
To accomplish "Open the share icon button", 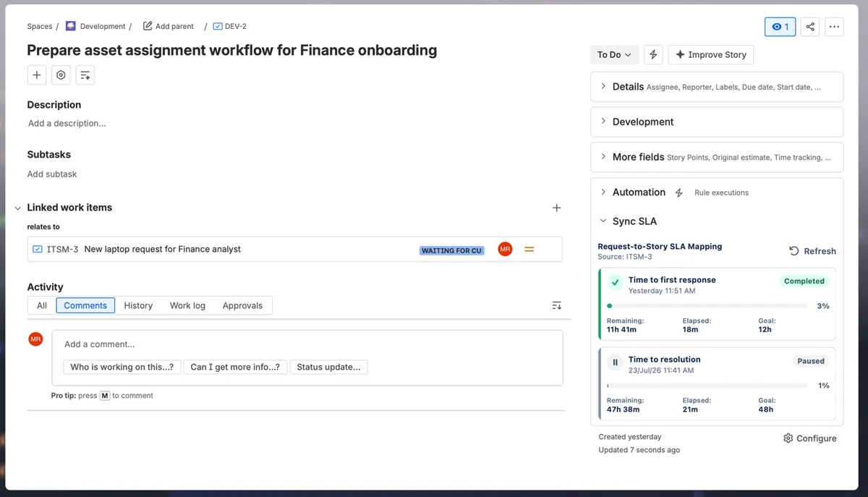I will (x=810, y=27).
